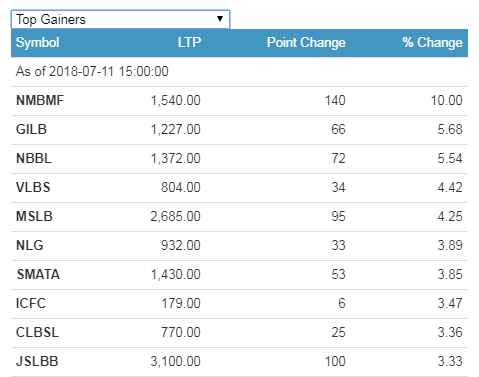
Task: Open the VLBS stock symbol link
Action: [x=33, y=187]
